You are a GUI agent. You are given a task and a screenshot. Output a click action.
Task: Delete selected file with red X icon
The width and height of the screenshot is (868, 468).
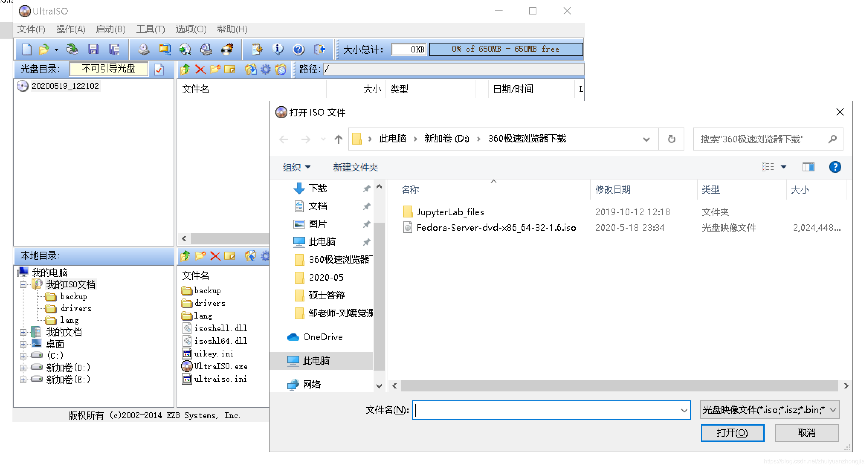[x=200, y=69]
